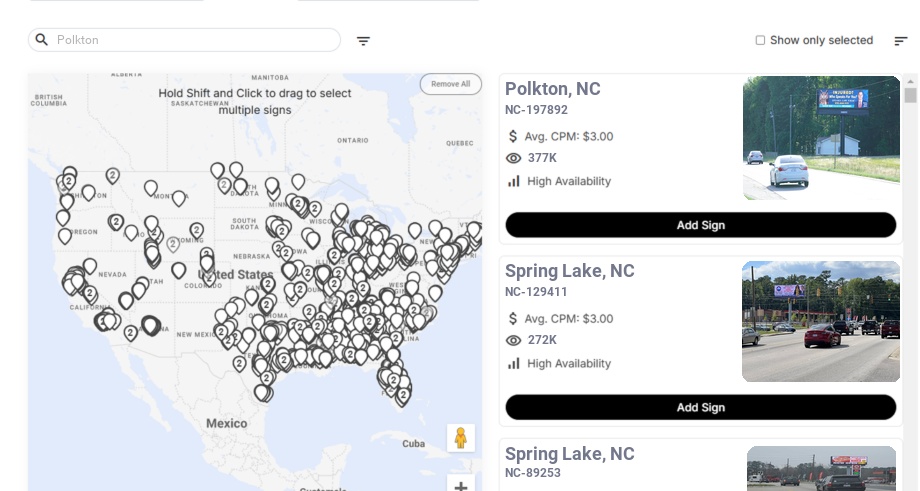Click Polkton High Availability bars icon
Viewport: 920px width, 491px height.
(x=514, y=181)
